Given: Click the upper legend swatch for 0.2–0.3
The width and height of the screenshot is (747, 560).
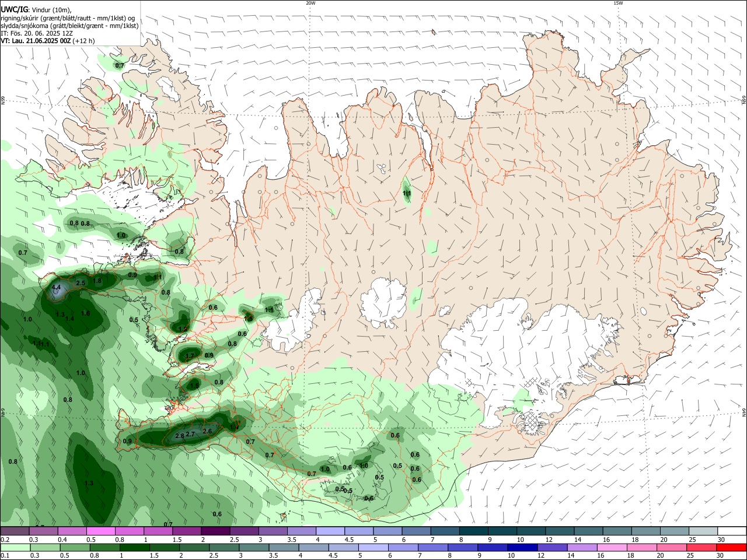Looking at the screenshot, I should pyautogui.click(x=15, y=531).
